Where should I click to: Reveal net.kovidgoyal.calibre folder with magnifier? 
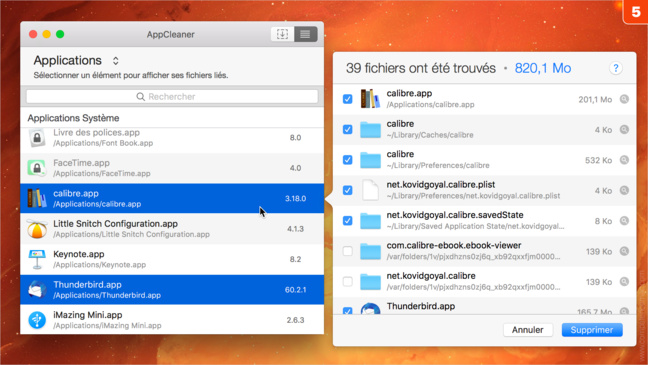point(624,282)
